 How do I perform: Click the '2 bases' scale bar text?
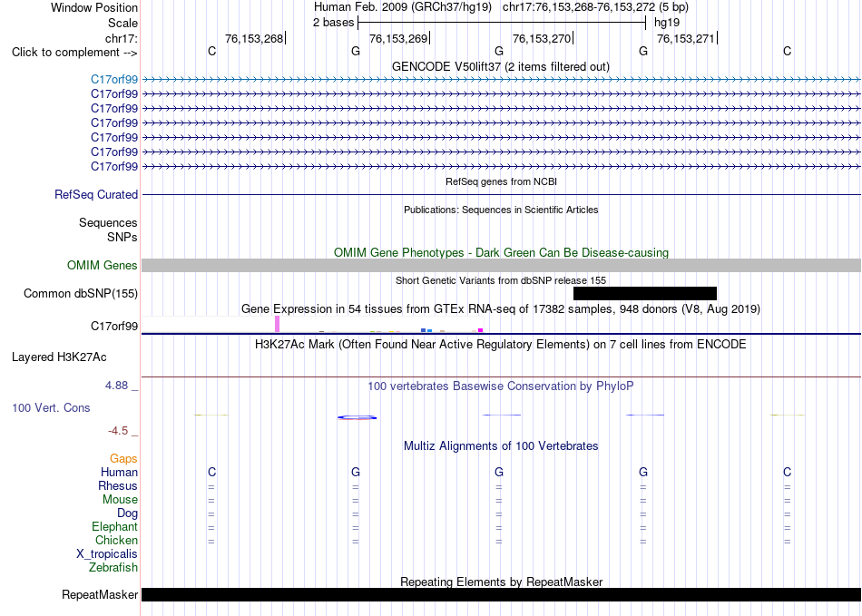coord(334,23)
